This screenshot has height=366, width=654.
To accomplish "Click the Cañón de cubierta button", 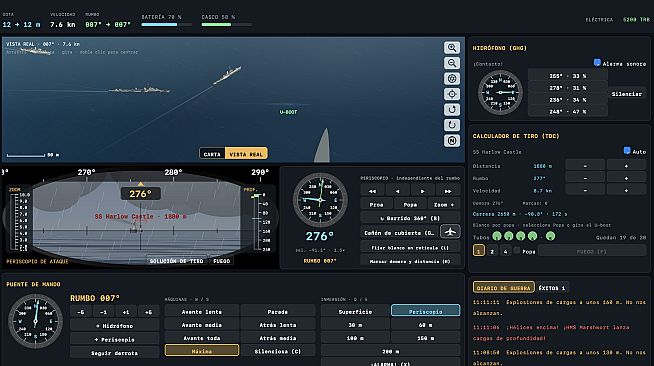I will click(399, 232).
